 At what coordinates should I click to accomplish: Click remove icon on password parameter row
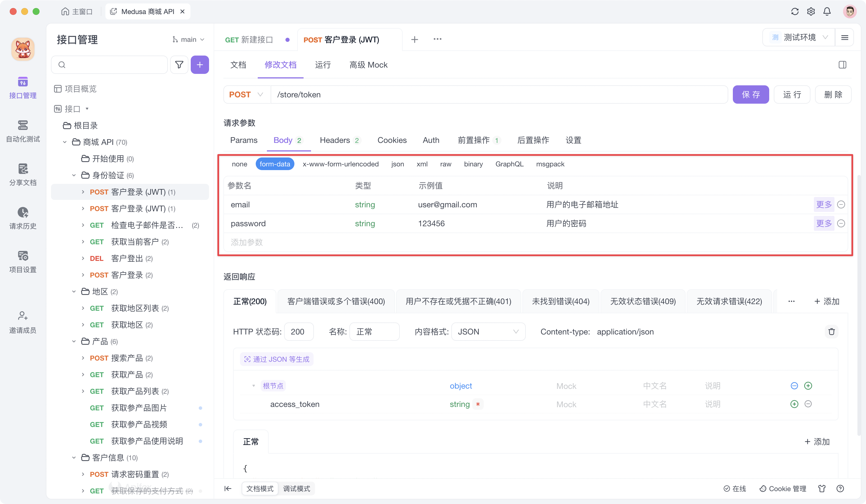[x=841, y=224]
